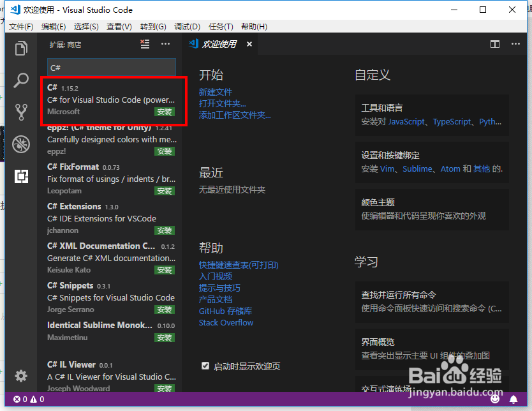The width and height of the screenshot is (532, 411).
Task: Install the Microsoft C# extension
Action: coord(165,112)
